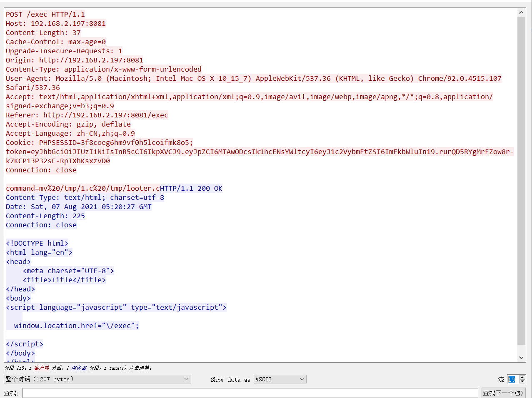
Task: Click the 'Content-Length: 37' line
Action: click(x=43, y=32)
